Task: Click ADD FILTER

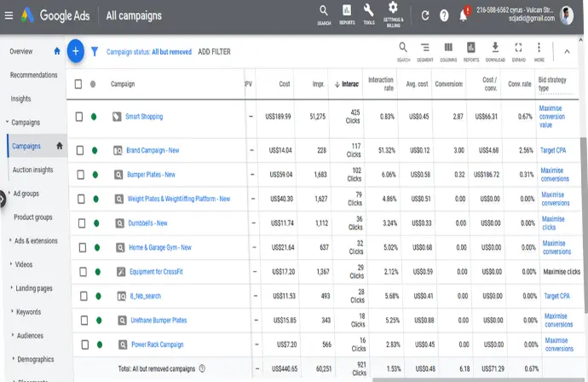Action: [214, 52]
